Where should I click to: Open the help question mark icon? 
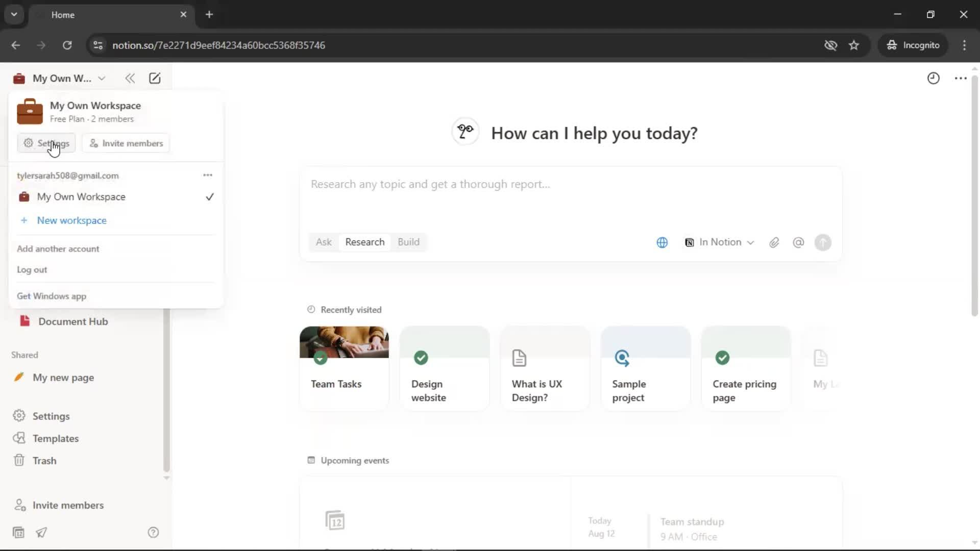(153, 532)
